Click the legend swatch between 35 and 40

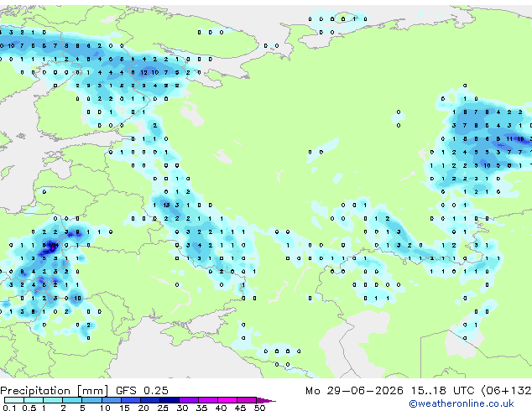(208, 400)
